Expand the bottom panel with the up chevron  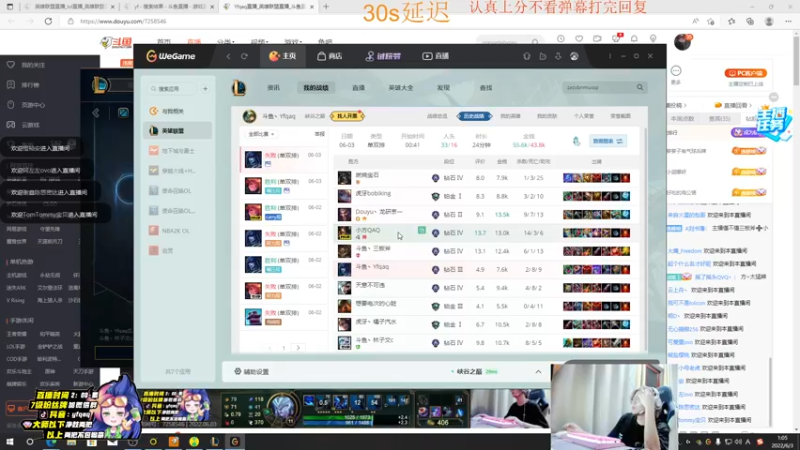pyautogui.click(x=538, y=372)
